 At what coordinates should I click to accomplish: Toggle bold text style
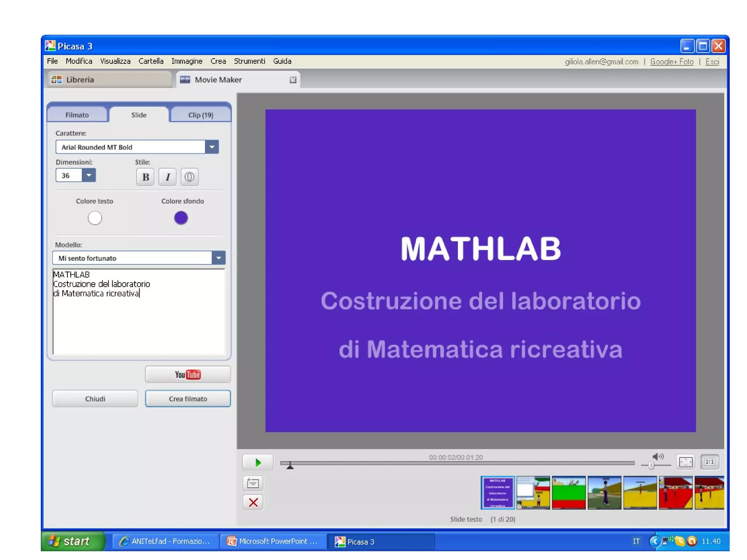[x=146, y=177]
